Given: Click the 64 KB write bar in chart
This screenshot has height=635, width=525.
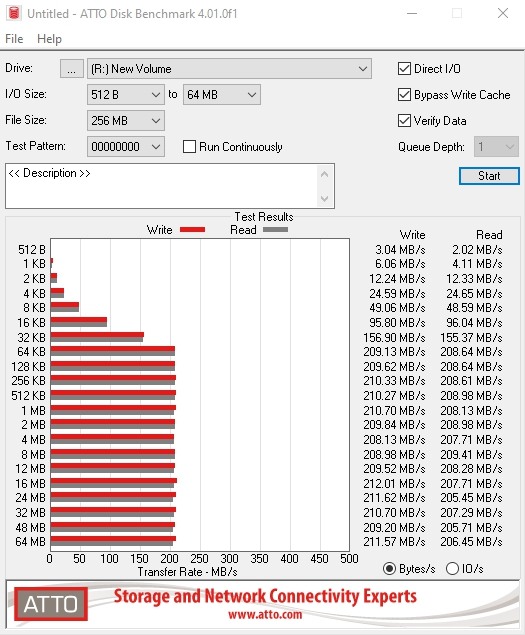Looking at the screenshot, I should click(x=113, y=349).
